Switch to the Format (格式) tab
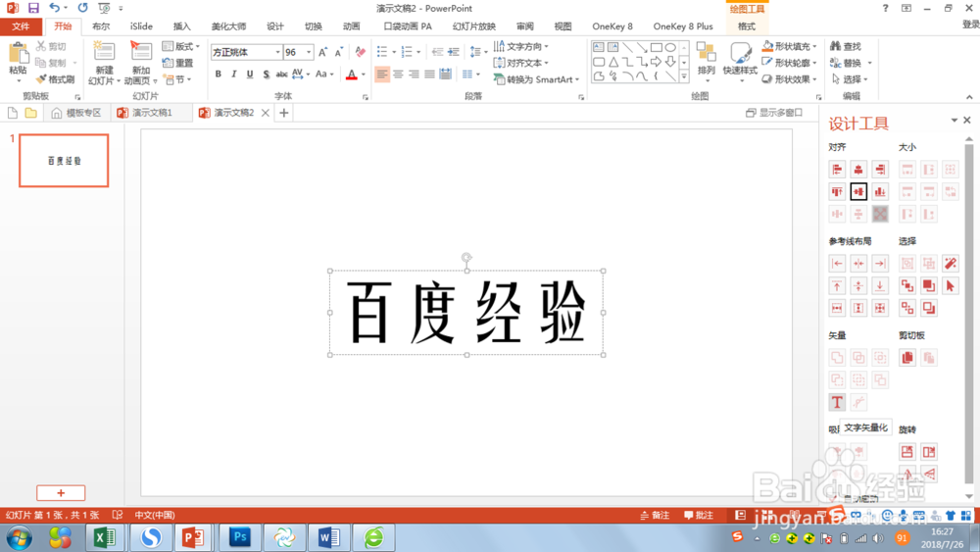 pyautogui.click(x=746, y=26)
